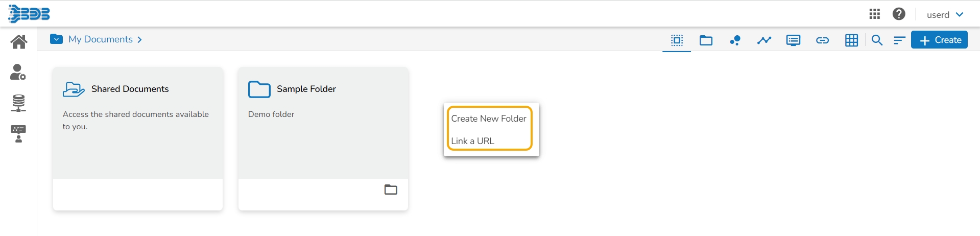The width and height of the screenshot is (980, 236).
Task: Open the Home icon in sidebar
Action: point(19,41)
